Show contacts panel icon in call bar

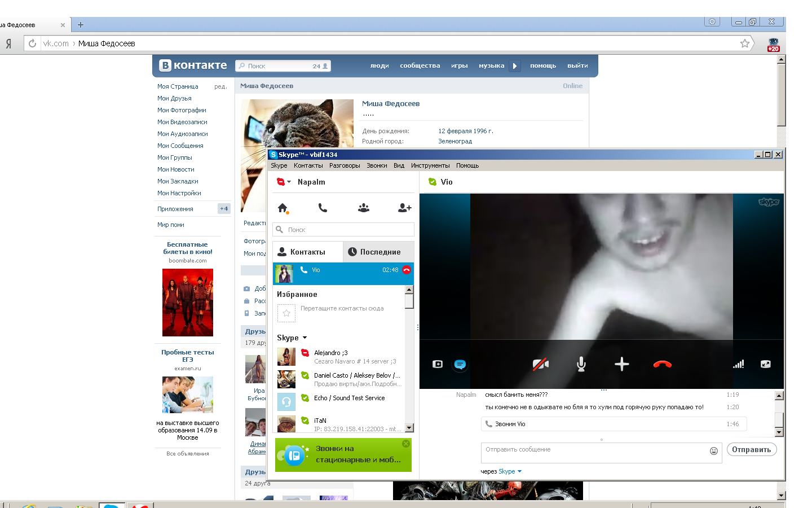[x=438, y=364]
